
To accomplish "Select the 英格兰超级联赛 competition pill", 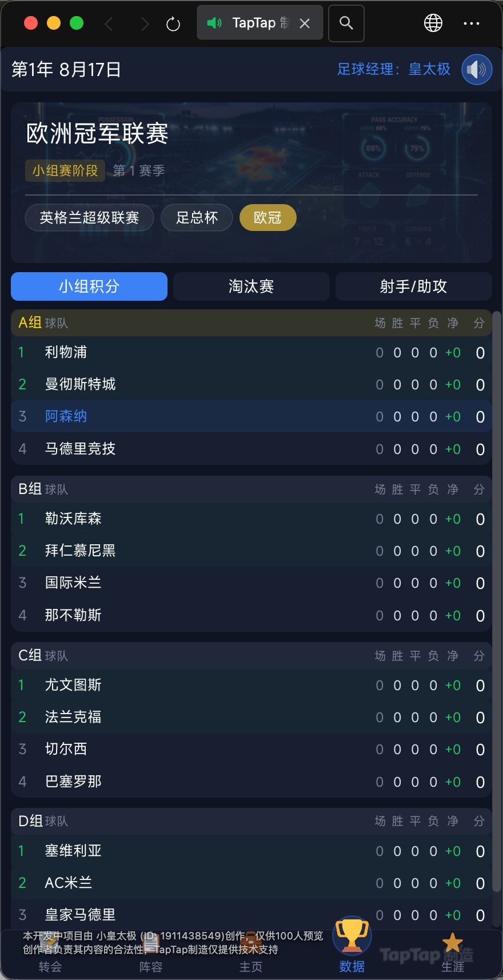I will click(89, 218).
